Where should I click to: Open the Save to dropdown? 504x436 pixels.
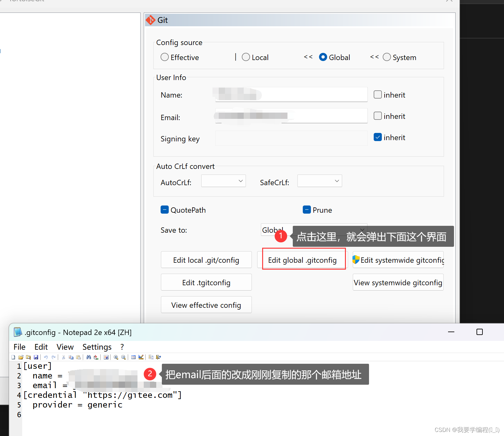pos(314,230)
